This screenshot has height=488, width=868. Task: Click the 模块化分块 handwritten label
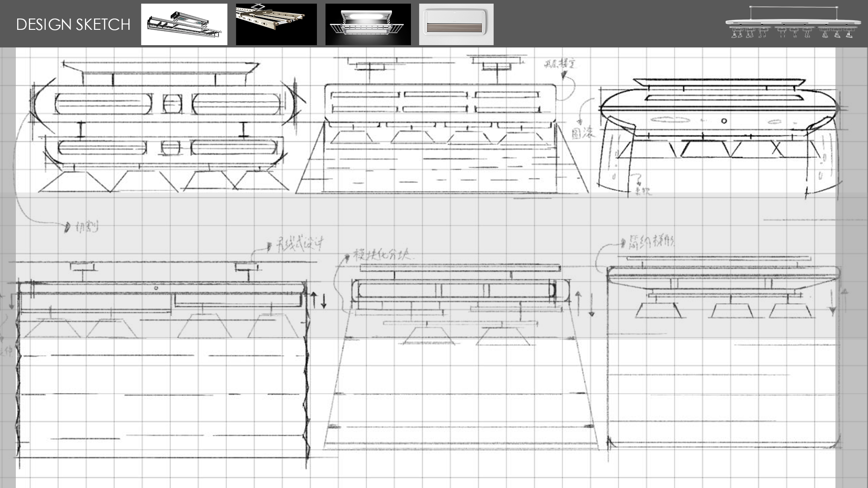click(382, 254)
